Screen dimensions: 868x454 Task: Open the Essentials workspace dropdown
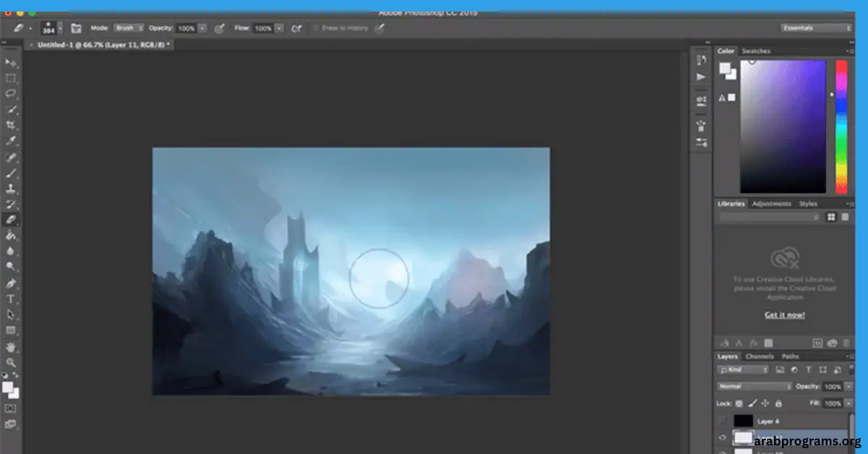click(817, 28)
